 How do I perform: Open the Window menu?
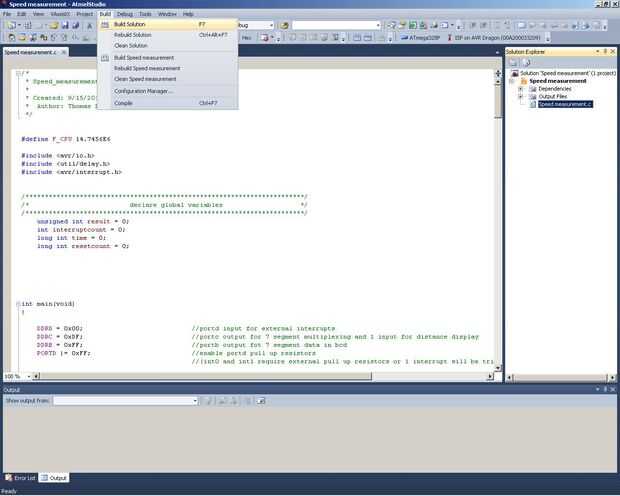point(167,14)
